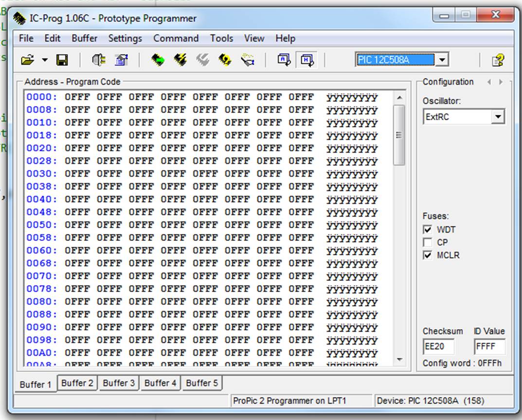The height and width of the screenshot is (420, 522).
Task: Uncheck the MCLR fuse checkbox
Action: [x=428, y=255]
